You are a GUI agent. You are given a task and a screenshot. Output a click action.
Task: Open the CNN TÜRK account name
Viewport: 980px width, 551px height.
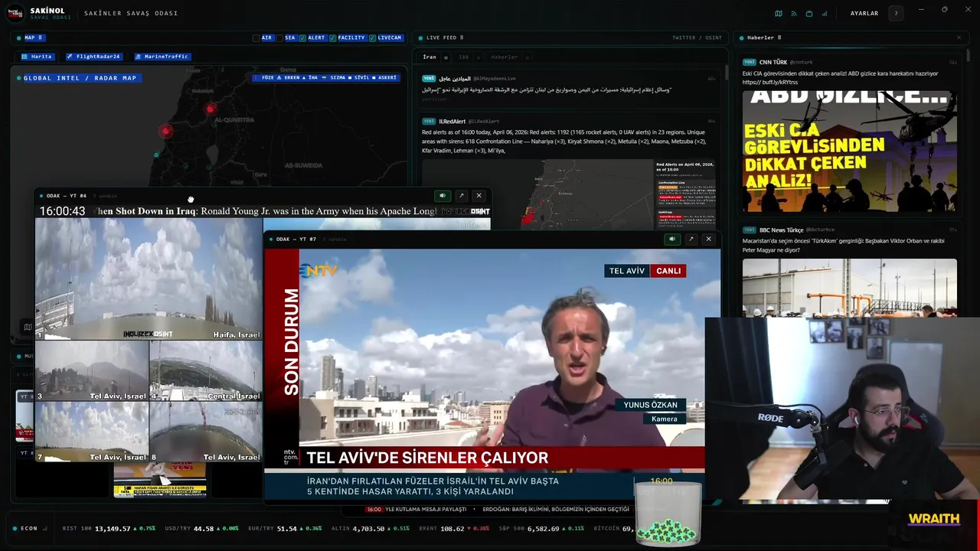(773, 62)
